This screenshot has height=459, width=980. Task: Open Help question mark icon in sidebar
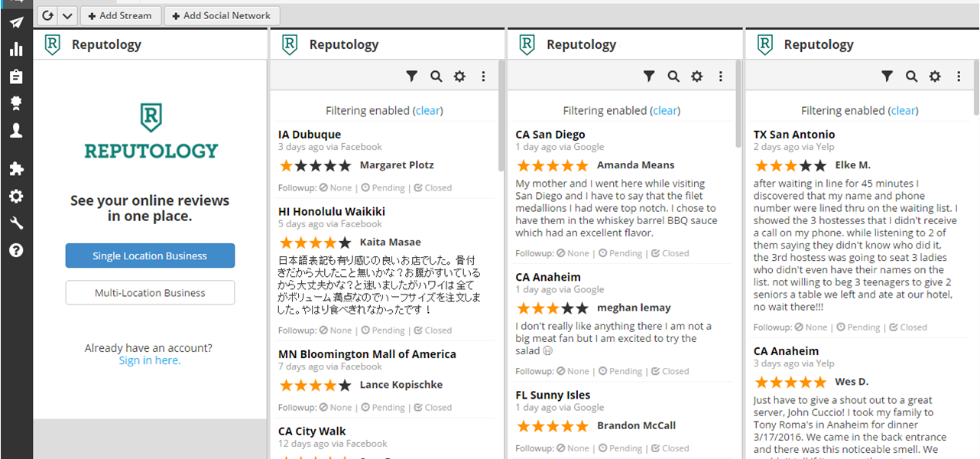point(16,250)
